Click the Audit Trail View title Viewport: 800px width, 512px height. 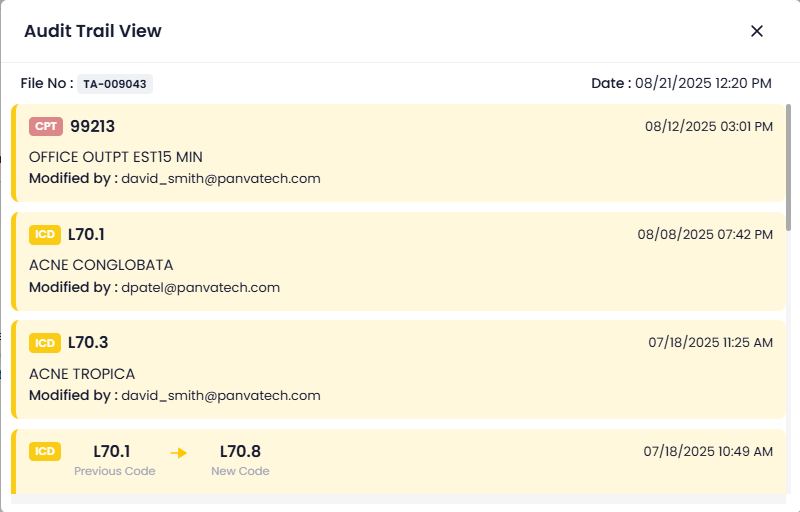93,31
